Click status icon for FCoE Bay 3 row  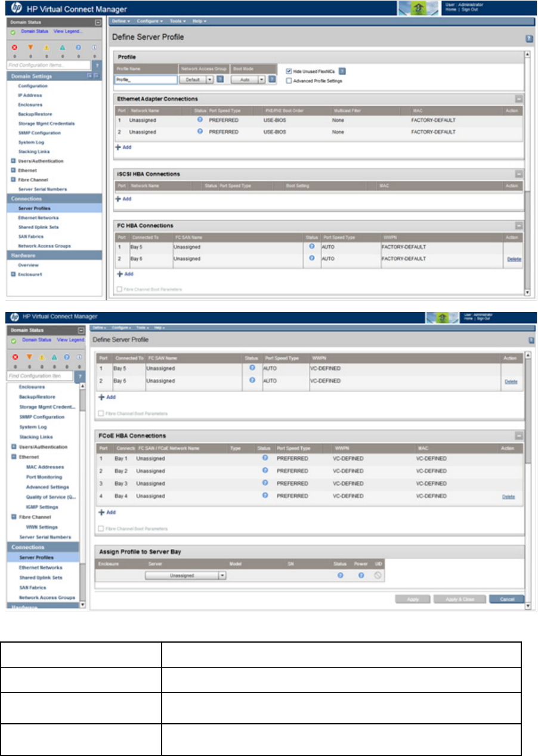click(265, 483)
